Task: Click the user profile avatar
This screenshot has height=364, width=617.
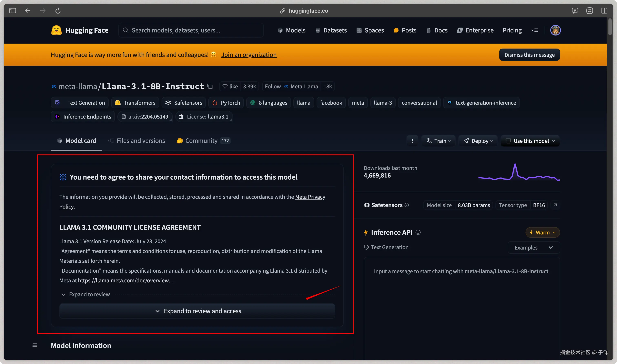Action: (x=555, y=30)
